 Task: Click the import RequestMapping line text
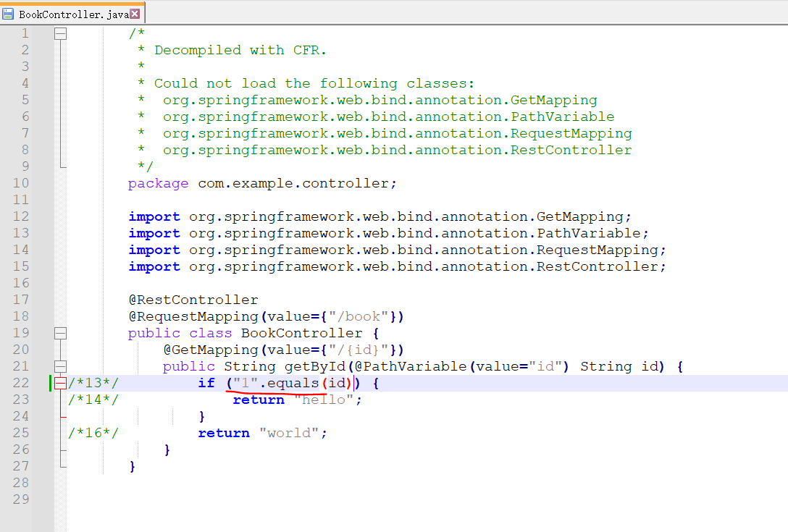click(397, 250)
